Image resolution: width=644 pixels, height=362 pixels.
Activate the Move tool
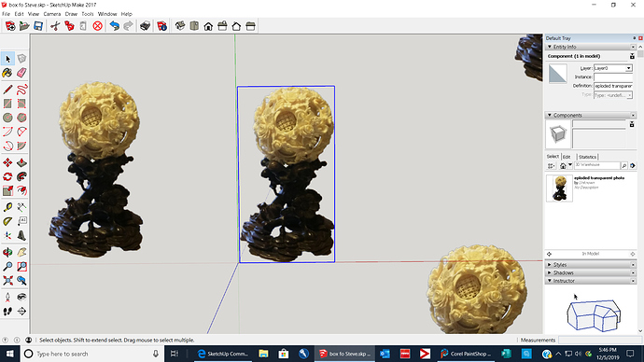7,162
